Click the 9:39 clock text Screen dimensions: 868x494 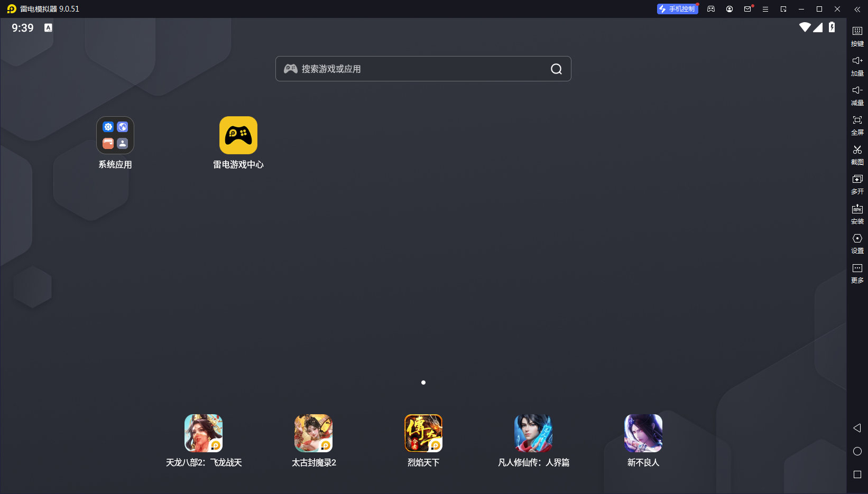(23, 28)
